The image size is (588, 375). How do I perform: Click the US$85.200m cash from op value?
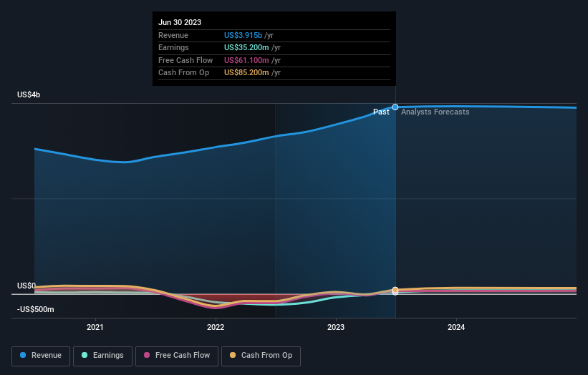pyautogui.click(x=246, y=73)
